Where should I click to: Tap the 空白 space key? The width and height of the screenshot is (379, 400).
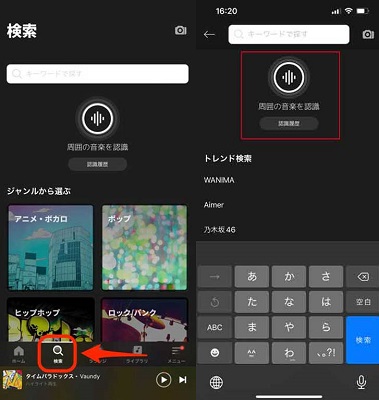(363, 302)
